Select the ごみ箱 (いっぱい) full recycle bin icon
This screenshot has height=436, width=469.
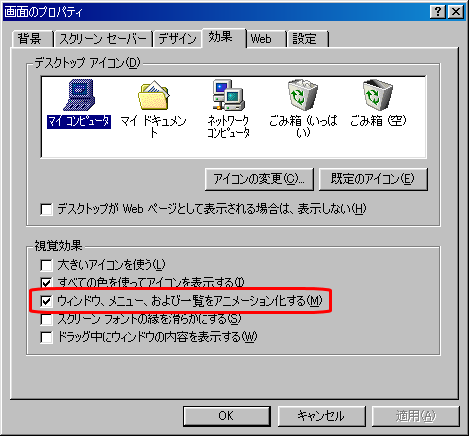pos(303,108)
